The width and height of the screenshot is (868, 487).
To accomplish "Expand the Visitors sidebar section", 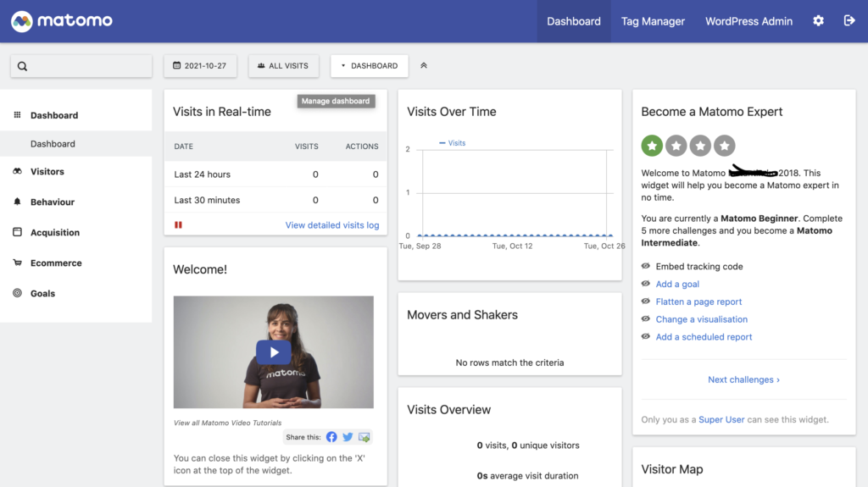I will (x=47, y=172).
